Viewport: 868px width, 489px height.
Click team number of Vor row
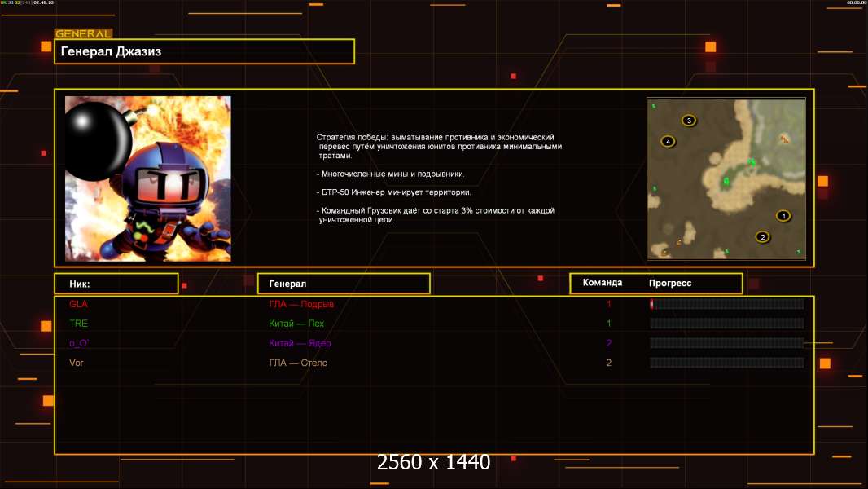tap(609, 363)
